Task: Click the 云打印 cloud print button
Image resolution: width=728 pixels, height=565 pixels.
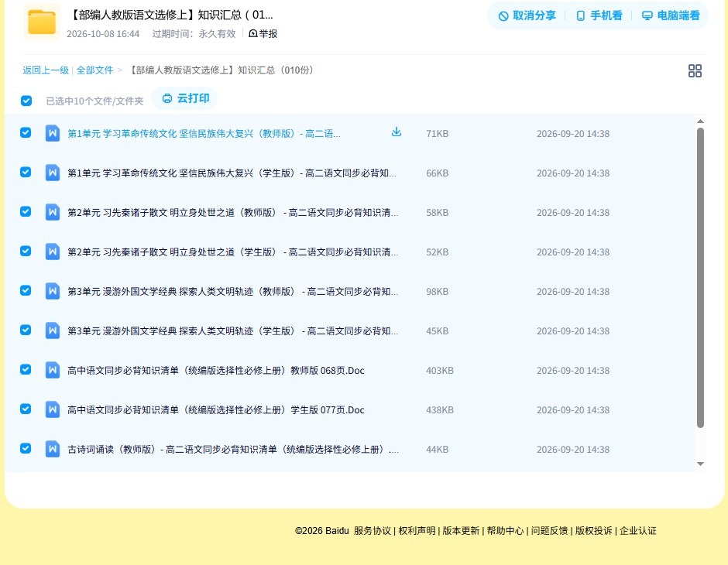Action: coord(185,98)
